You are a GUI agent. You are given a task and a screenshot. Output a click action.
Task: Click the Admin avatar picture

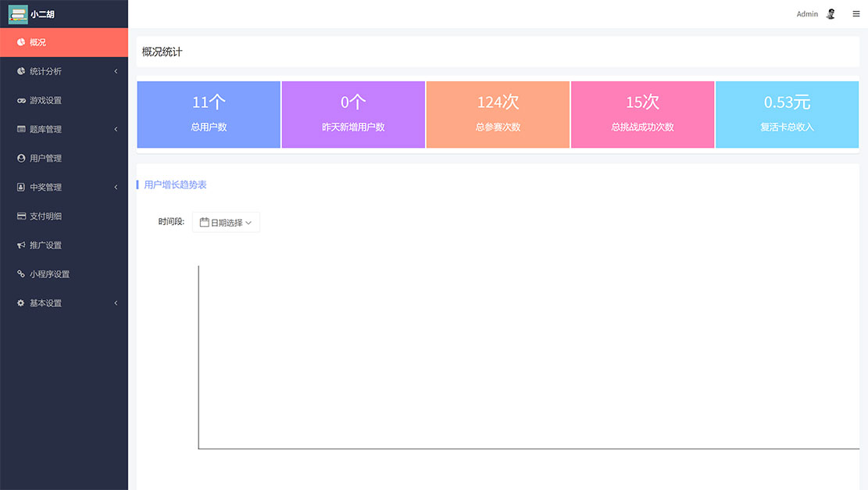tap(830, 14)
